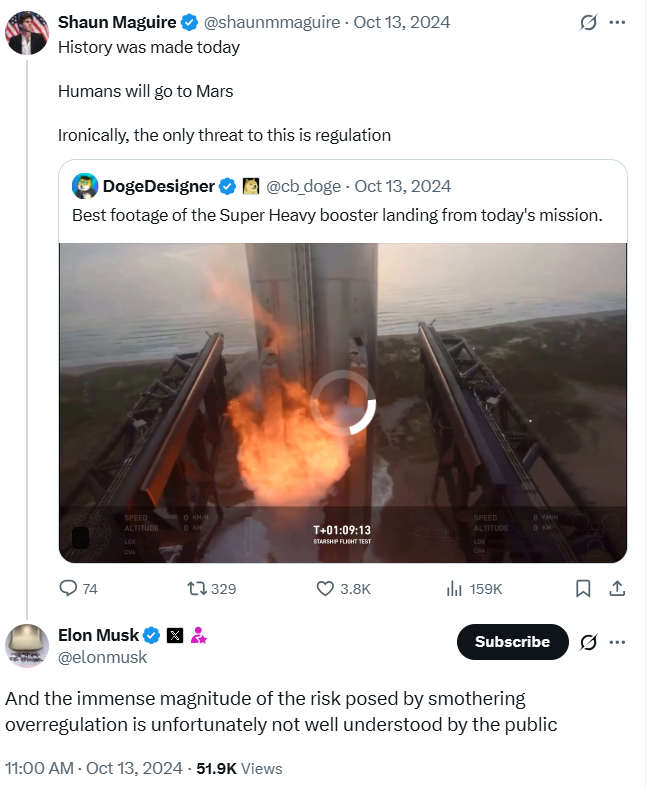The height and width of the screenshot is (789, 646).
Task: Click the share icon on Shaun's post
Action: tap(617, 589)
